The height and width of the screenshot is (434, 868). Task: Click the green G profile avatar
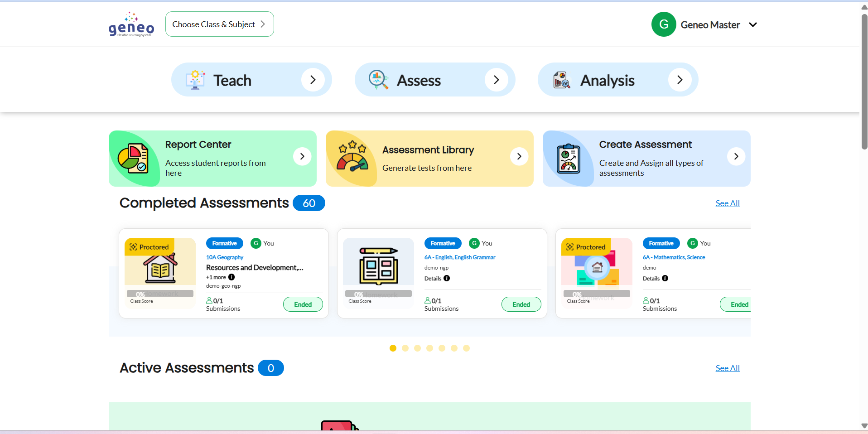point(664,24)
